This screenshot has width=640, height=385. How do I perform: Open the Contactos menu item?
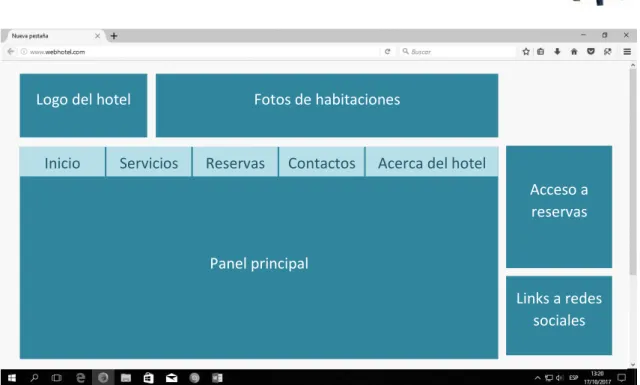(x=322, y=163)
